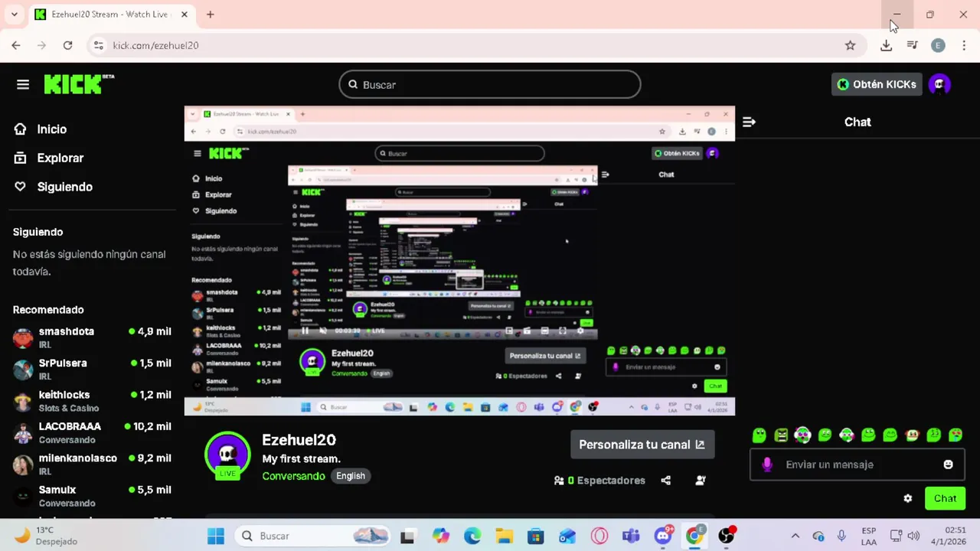Click Windows taskbar Buscar search box
This screenshot has height=551, width=980.
314,536
